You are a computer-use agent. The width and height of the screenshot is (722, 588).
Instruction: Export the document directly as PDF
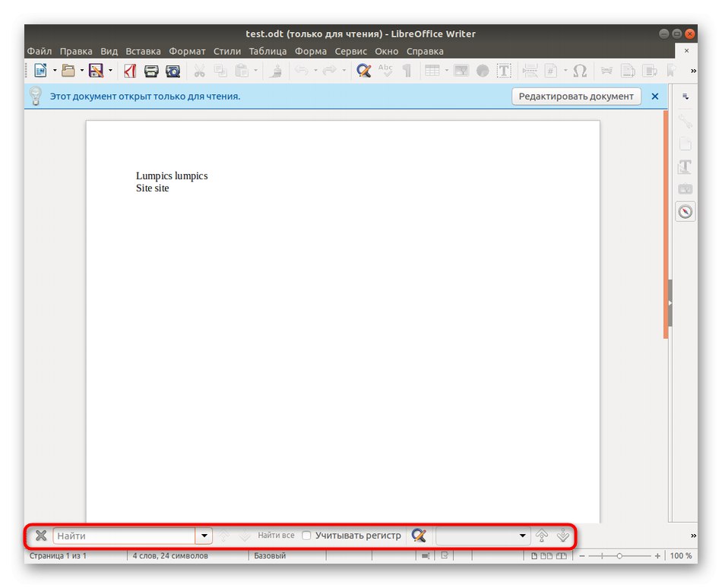pos(129,70)
